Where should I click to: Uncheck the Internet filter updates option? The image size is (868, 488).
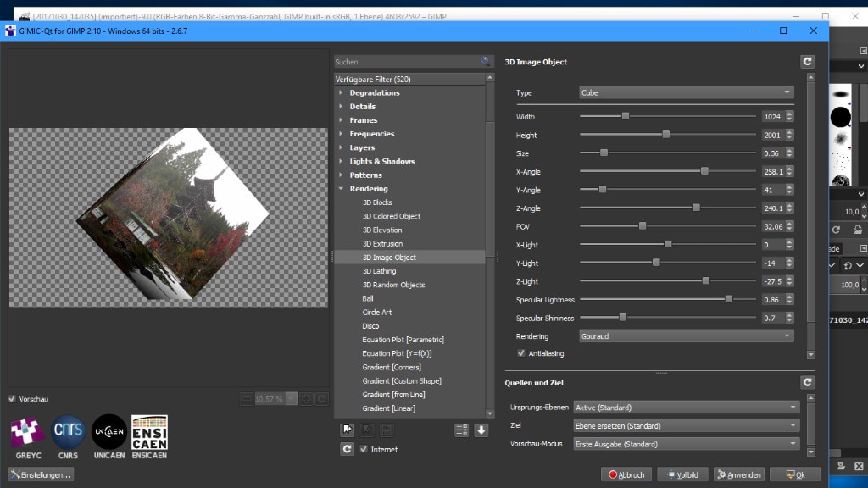[364, 449]
